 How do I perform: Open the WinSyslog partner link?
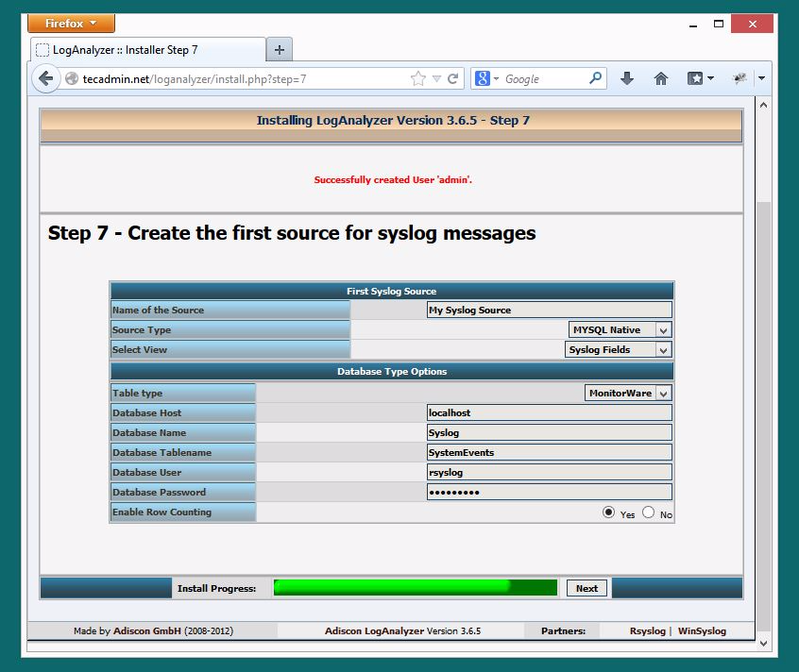[702, 630]
